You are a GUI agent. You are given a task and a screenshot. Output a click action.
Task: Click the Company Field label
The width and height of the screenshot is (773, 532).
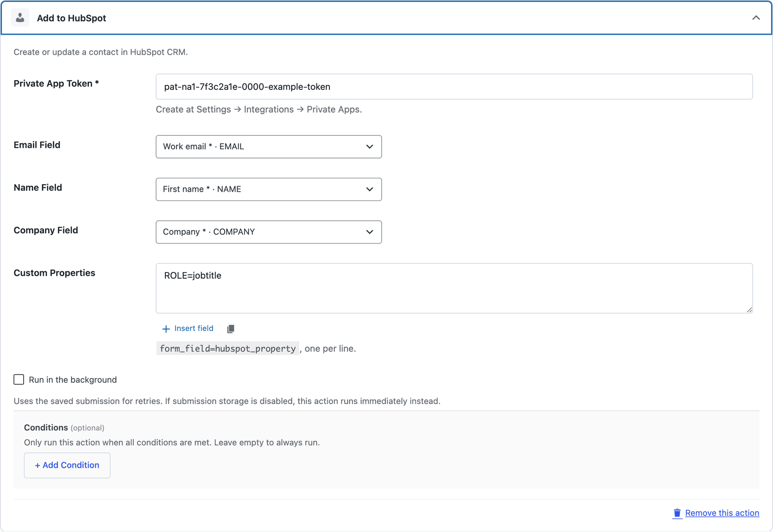click(x=46, y=230)
